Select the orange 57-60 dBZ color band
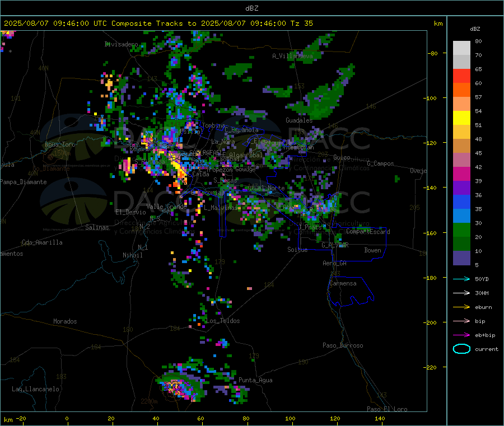The height and width of the screenshot is (426, 504). coord(461,90)
